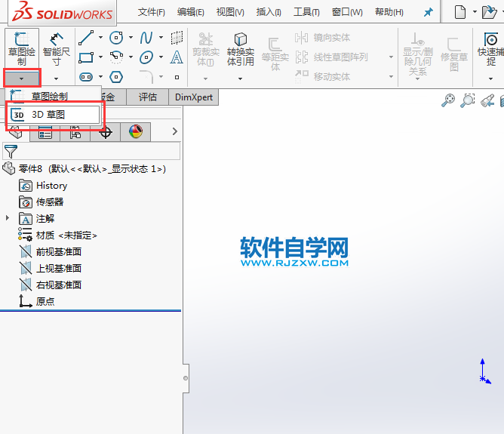Click the 快速捕捉 quick snaps tool

(490, 49)
